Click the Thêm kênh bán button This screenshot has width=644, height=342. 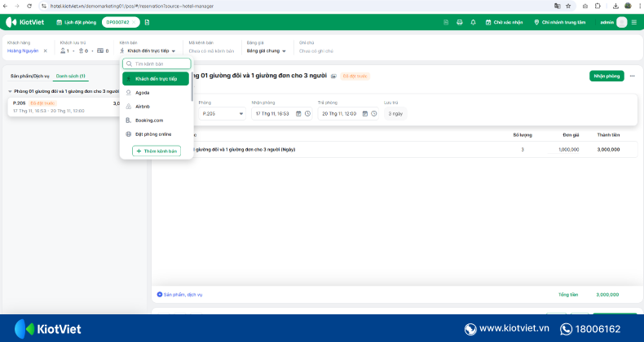pyautogui.click(x=157, y=151)
